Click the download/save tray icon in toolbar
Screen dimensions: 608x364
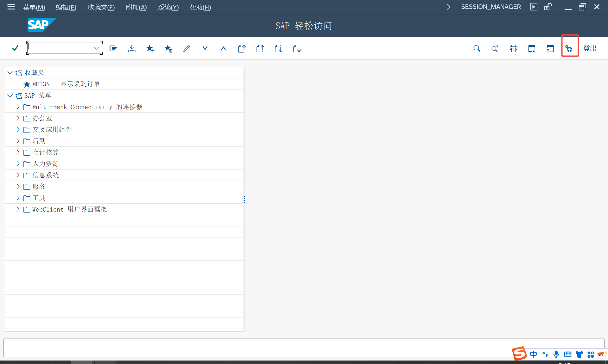[131, 48]
